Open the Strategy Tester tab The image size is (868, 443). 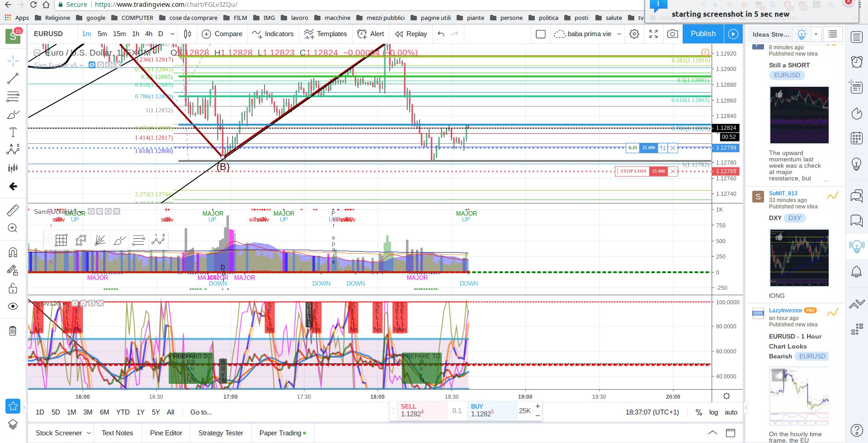[x=221, y=433]
